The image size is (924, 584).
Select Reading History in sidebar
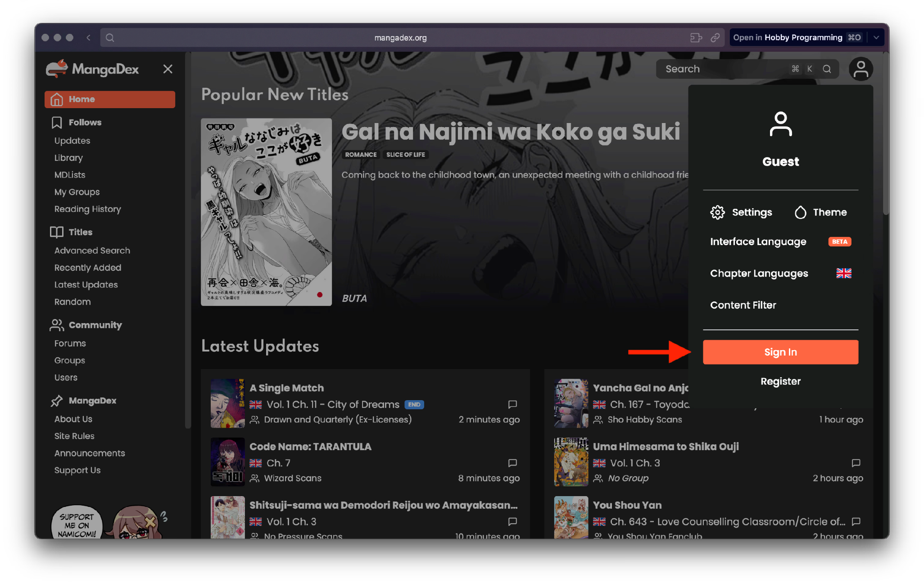(x=87, y=209)
